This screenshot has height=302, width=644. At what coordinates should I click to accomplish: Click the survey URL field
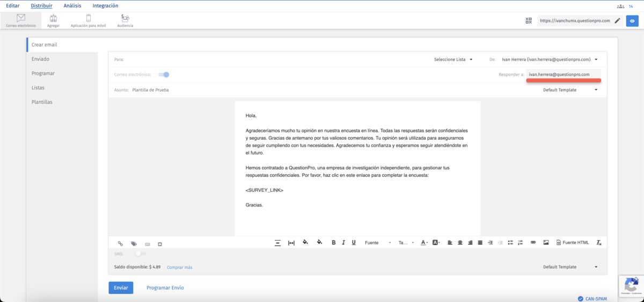click(x=575, y=20)
